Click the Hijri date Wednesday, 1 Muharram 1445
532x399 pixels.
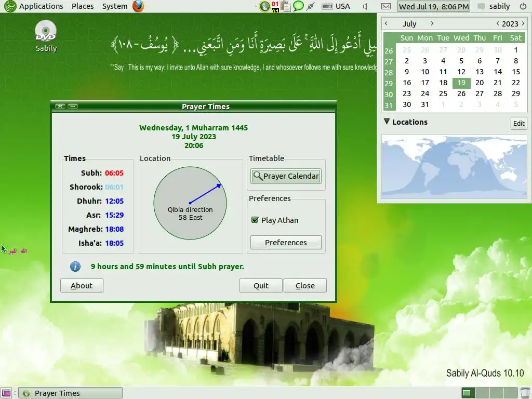coord(193,128)
